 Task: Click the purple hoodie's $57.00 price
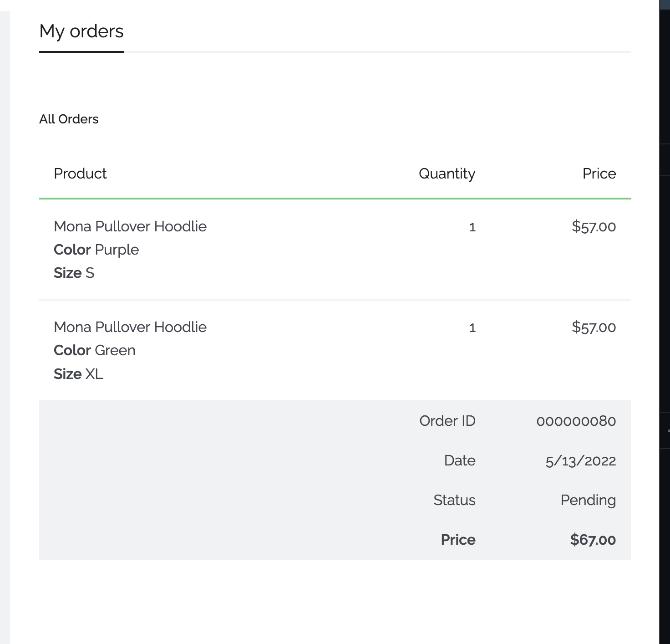coord(594,226)
